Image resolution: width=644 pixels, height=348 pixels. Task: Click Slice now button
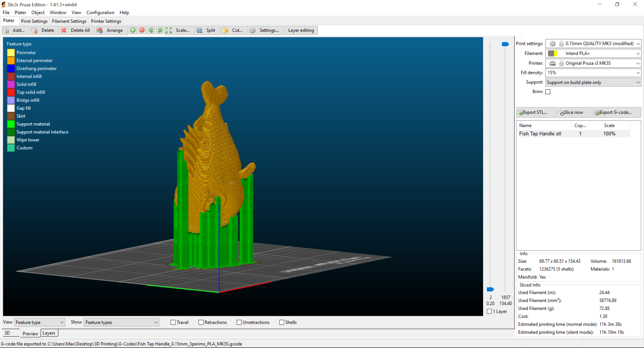click(x=575, y=112)
